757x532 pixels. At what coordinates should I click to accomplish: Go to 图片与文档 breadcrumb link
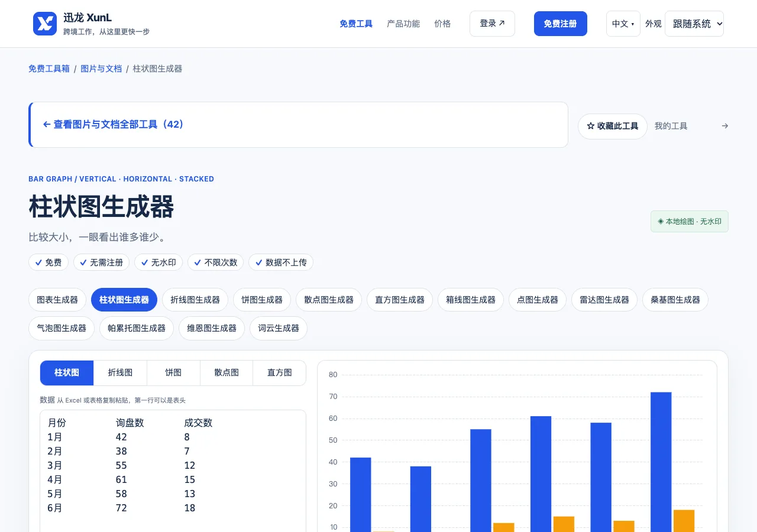click(x=101, y=69)
